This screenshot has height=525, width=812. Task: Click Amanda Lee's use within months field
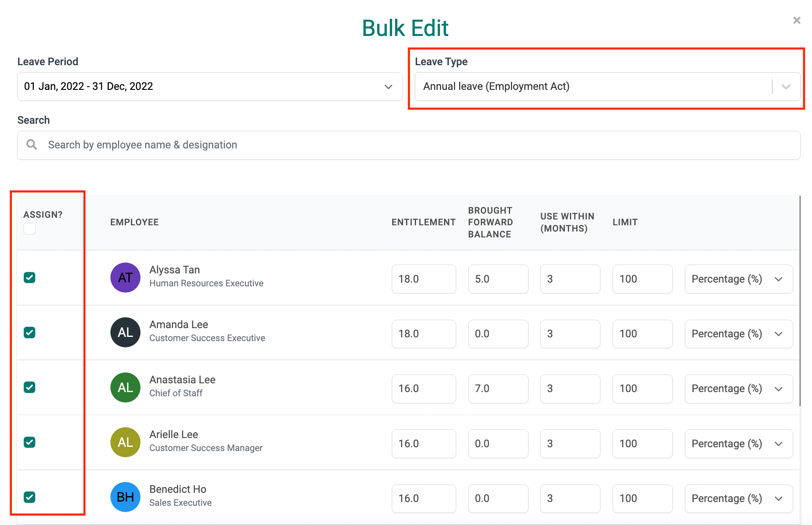tap(569, 334)
